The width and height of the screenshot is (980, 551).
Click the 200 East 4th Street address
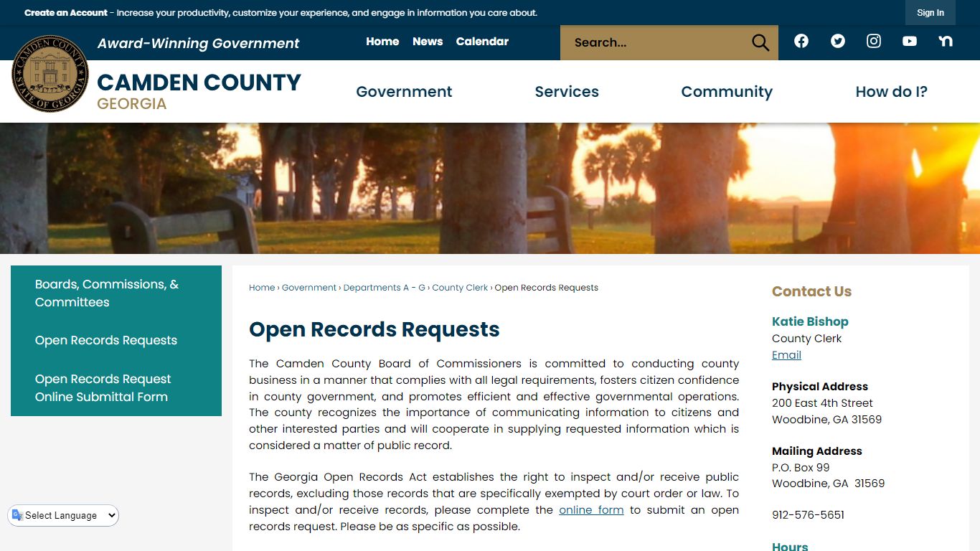tap(822, 403)
